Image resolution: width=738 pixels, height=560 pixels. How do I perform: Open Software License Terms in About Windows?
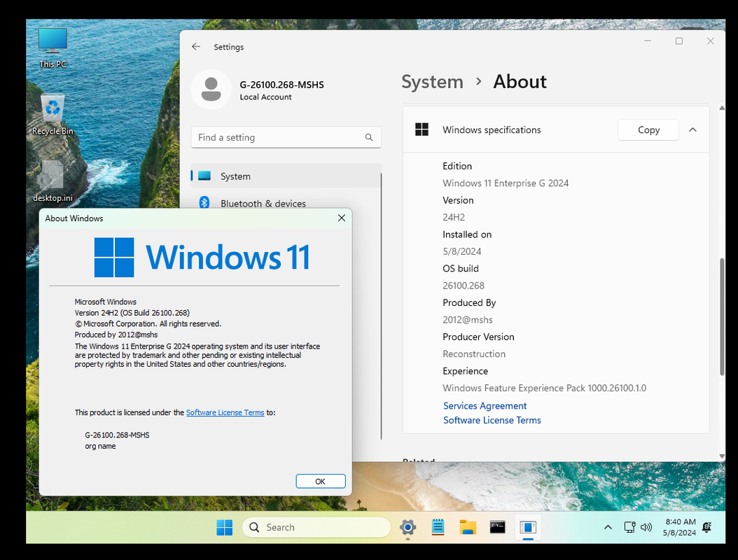point(225,412)
